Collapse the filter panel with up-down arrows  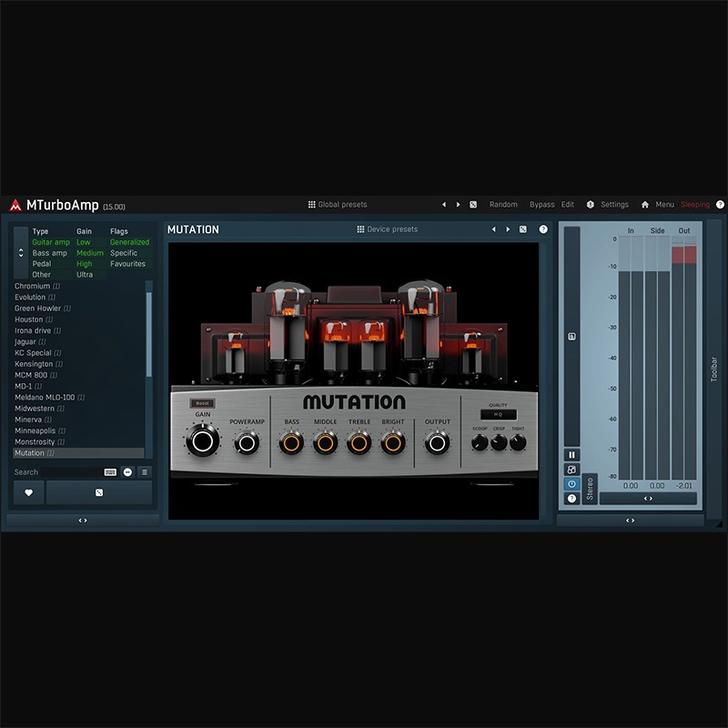point(21,253)
